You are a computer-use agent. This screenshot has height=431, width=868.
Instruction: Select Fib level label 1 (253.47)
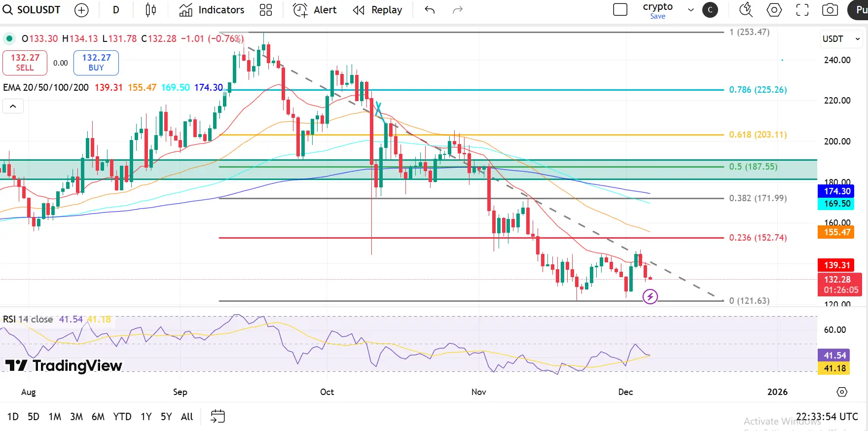point(749,32)
